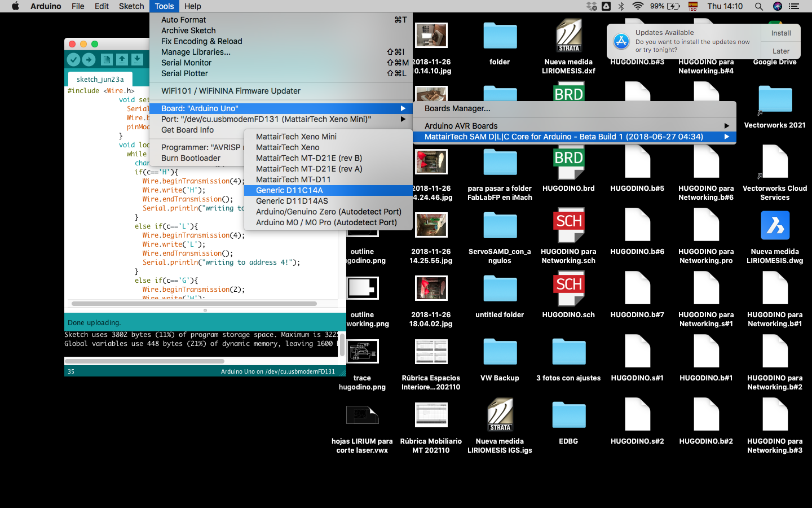The width and height of the screenshot is (812, 508).
Task: Select the HUGODINO.sch schematic file icon
Action: [568, 289]
